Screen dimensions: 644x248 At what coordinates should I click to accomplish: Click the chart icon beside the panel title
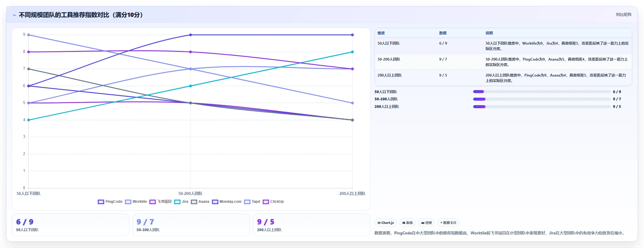[x=14, y=15]
